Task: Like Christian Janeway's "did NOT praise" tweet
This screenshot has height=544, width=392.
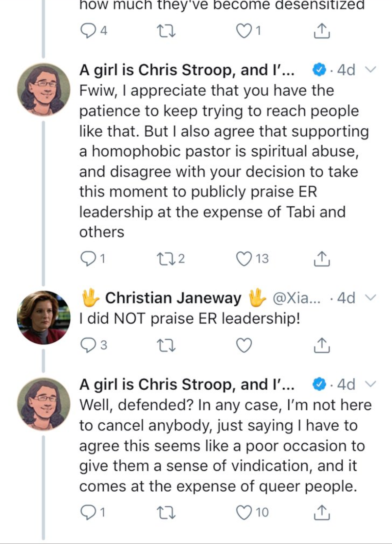Action: tap(244, 345)
